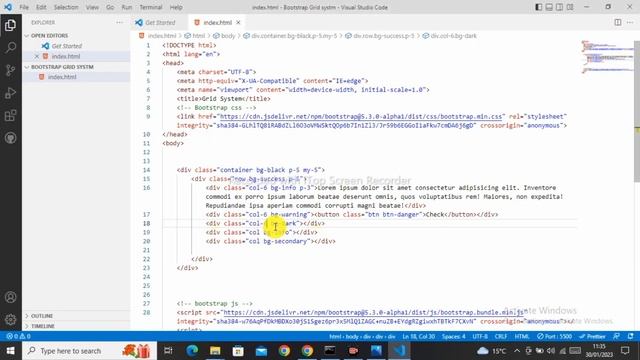Click the Port : 5500 Live Server status
This screenshot has height=360, width=640.
(554, 336)
